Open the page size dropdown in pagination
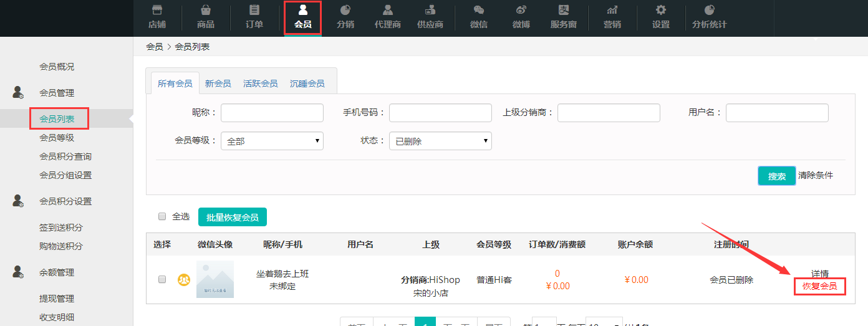Screen dimensions: 868x326 (x=604, y=323)
